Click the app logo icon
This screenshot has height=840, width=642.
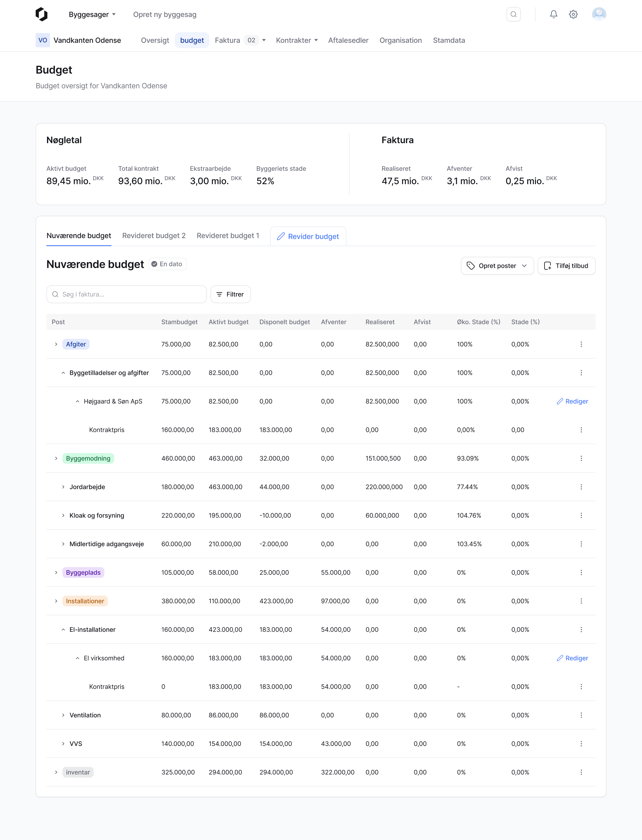[42, 15]
